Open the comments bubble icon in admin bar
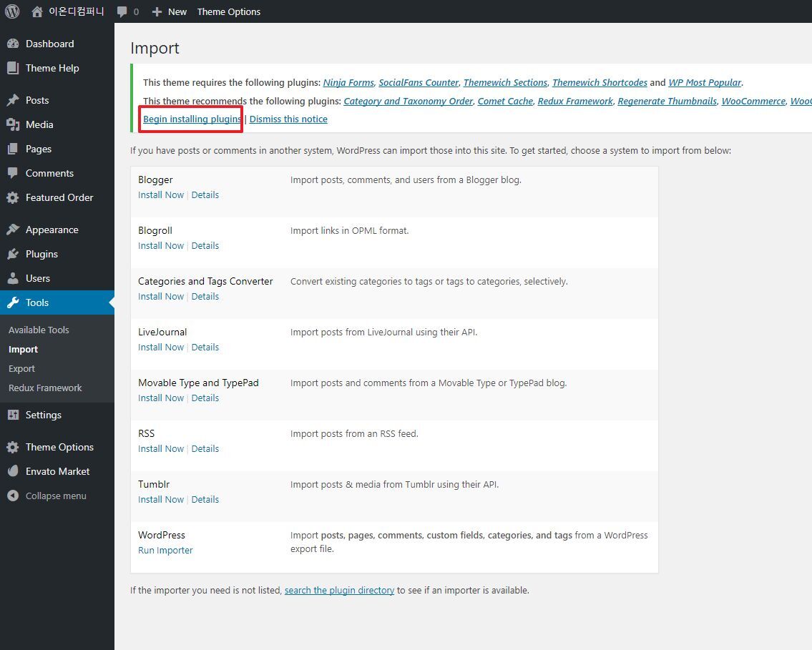This screenshot has width=812, height=650. coord(122,12)
